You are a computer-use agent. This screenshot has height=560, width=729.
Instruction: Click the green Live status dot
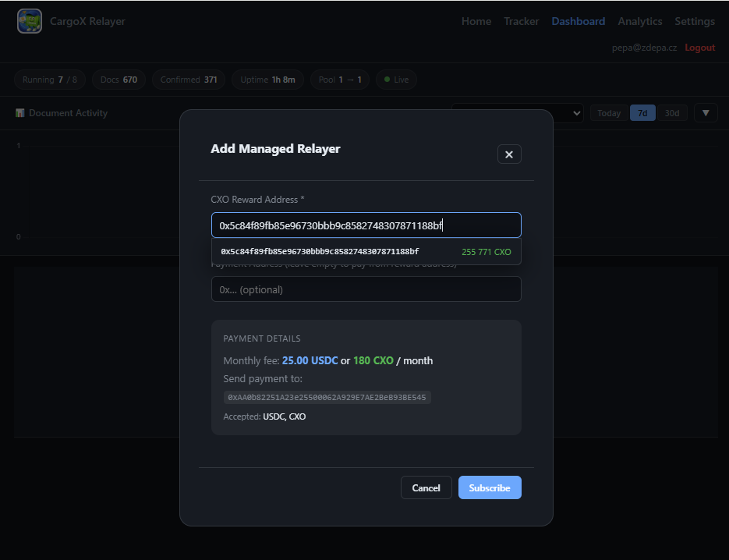pos(388,79)
